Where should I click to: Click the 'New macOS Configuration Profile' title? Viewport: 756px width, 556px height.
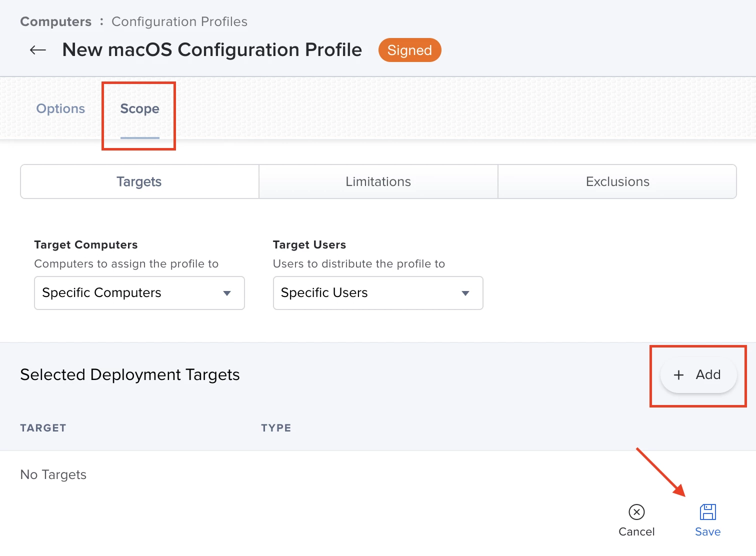click(x=212, y=50)
